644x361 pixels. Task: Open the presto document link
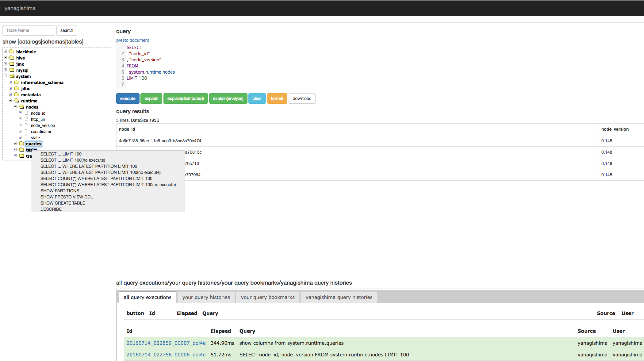point(132,40)
